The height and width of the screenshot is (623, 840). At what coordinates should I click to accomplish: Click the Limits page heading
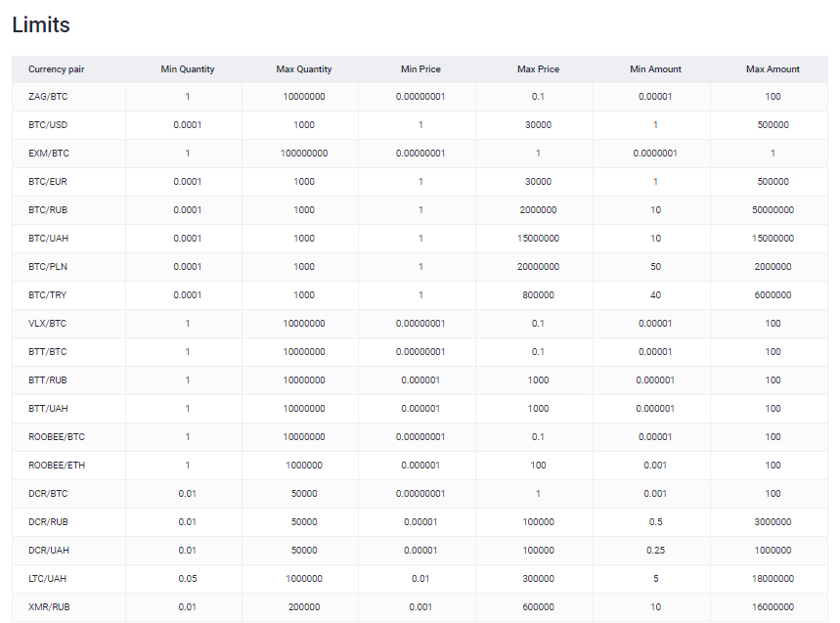point(41,25)
